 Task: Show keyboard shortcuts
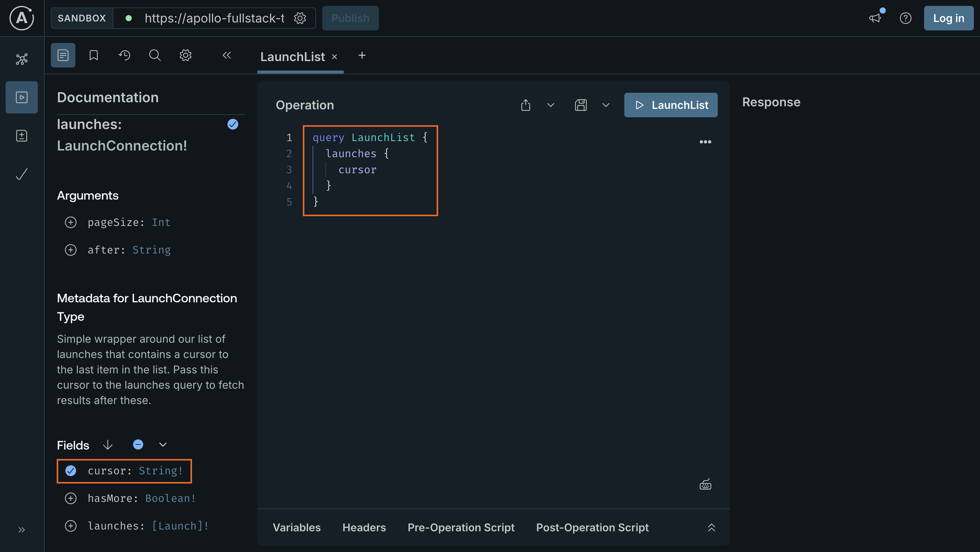click(705, 484)
